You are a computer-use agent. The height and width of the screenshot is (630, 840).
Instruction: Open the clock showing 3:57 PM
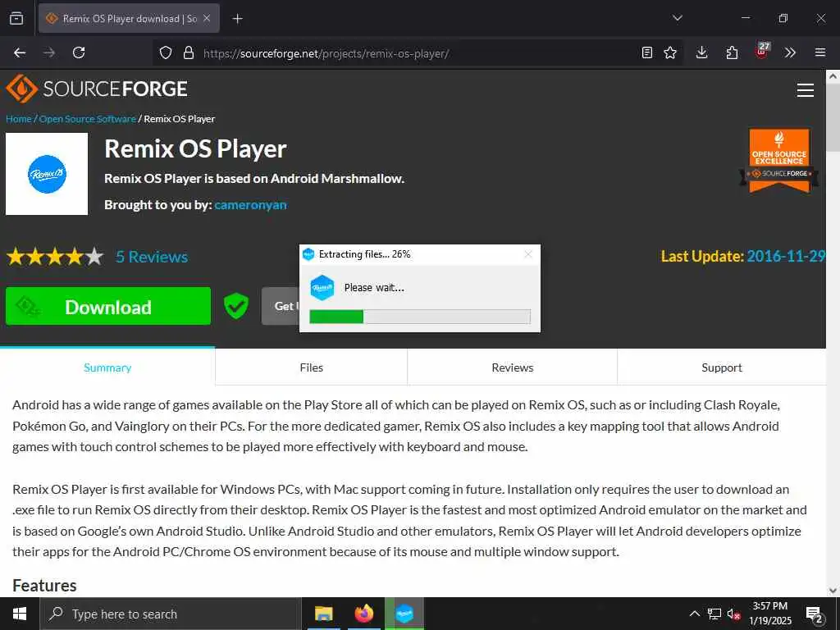pyautogui.click(x=770, y=614)
